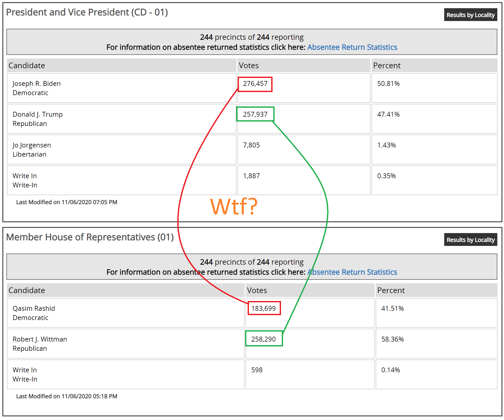Open Absentee Return Statistics link in House section
Viewport: 504px width, 420px height.
pos(352,272)
